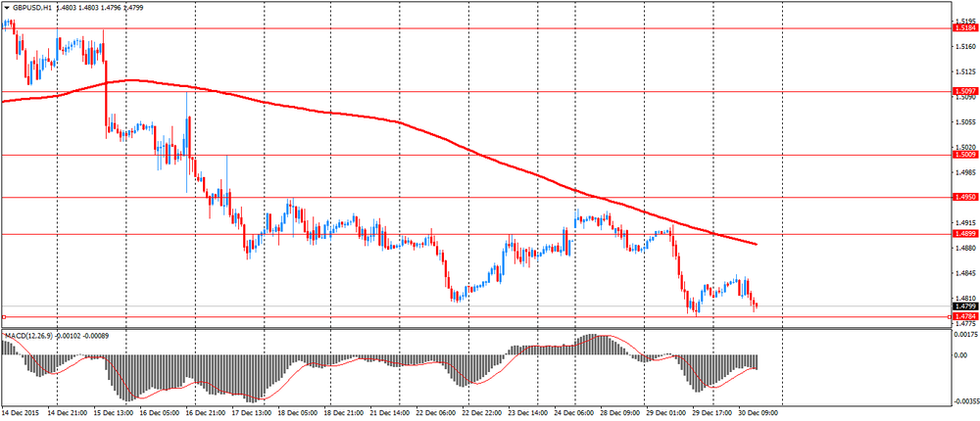This screenshot has height=421, width=980.
Task: Click the 1.4985 price axis value
Action: [966, 171]
